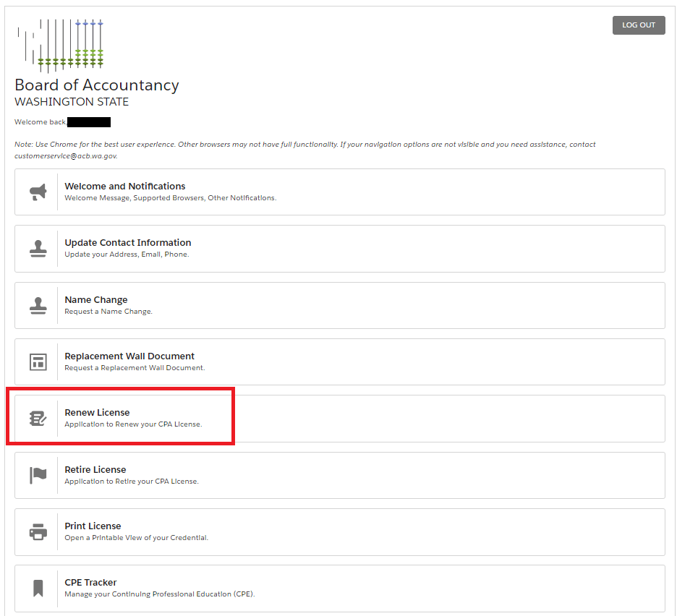677x616 pixels.
Task: Click the megaphone icon for notifications
Action: (38, 192)
